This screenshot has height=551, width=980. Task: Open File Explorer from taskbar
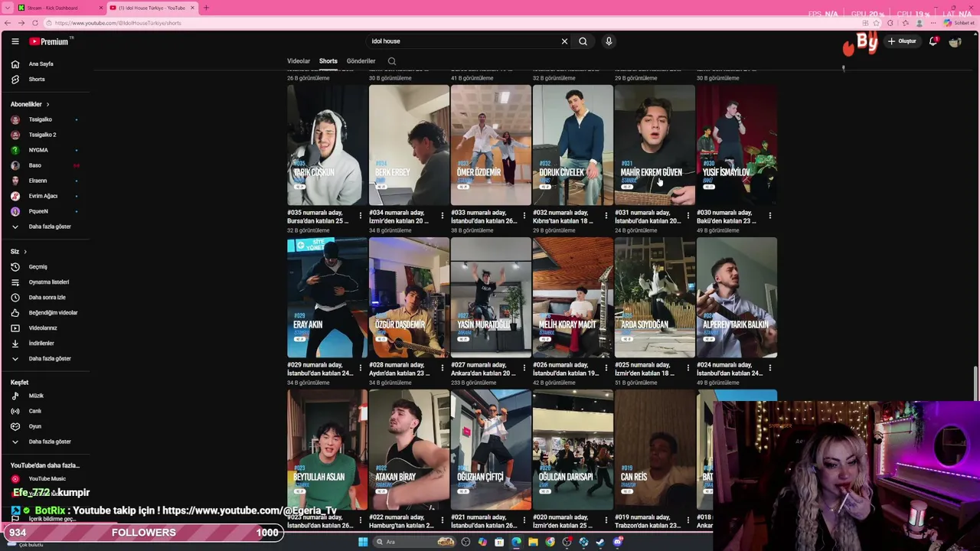[533, 542]
